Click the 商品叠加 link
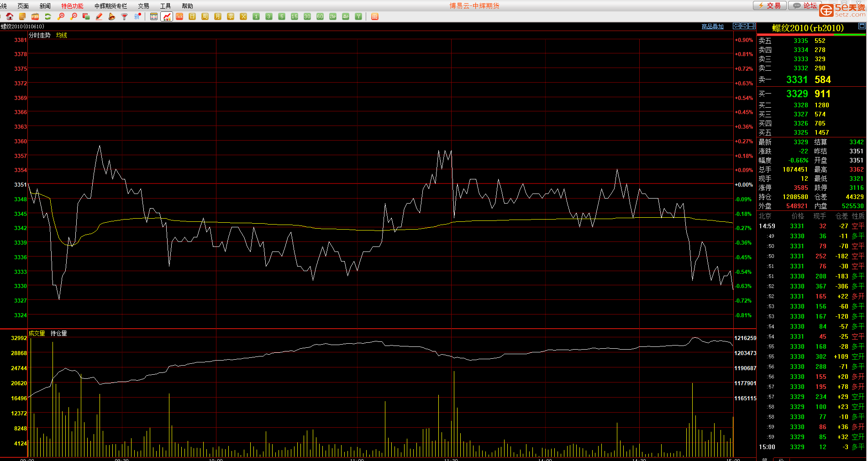868x461 pixels. (712, 26)
